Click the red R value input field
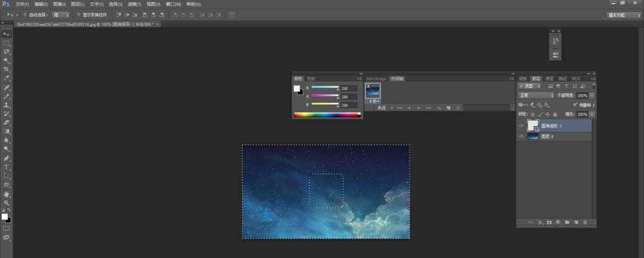644x258 pixels. tap(349, 88)
